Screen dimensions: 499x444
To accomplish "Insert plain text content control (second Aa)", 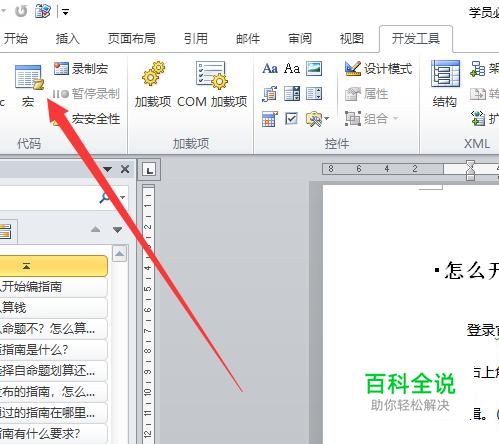I will 292,69.
